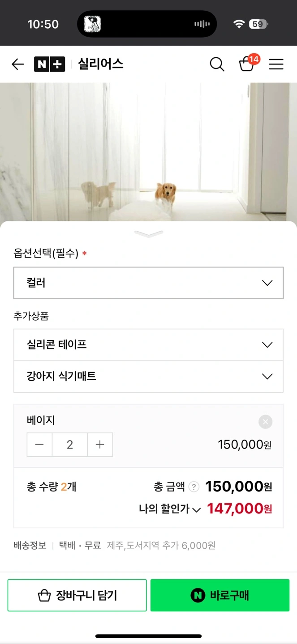The width and height of the screenshot is (297, 644).
Task: Remove the 베이지 option with X icon
Action: (265, 422)
